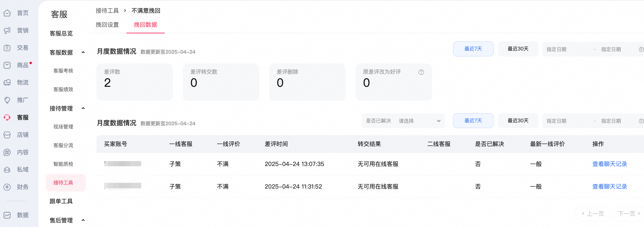Go to 下一页 next page
The width and height of the screenshot is (644, 227).
coord(628,213)
